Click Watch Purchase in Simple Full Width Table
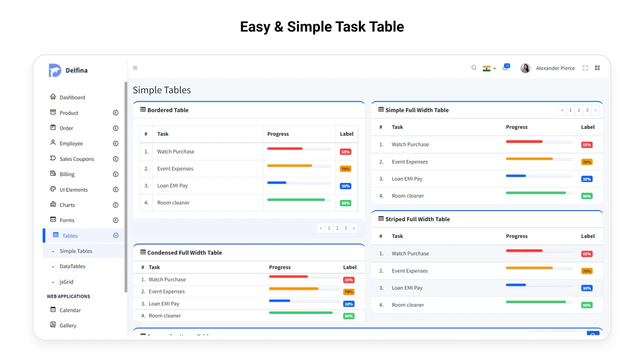 click(411, 144)
